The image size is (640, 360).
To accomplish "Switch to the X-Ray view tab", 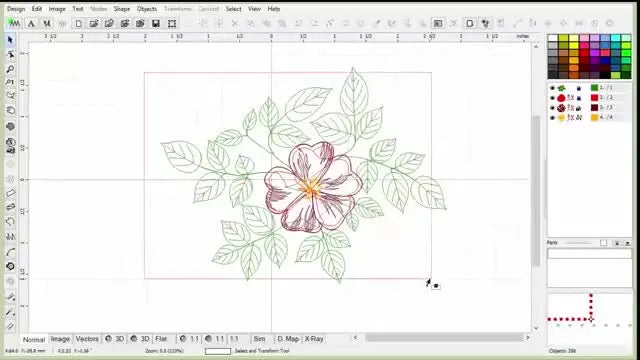I will coord(314,339).
